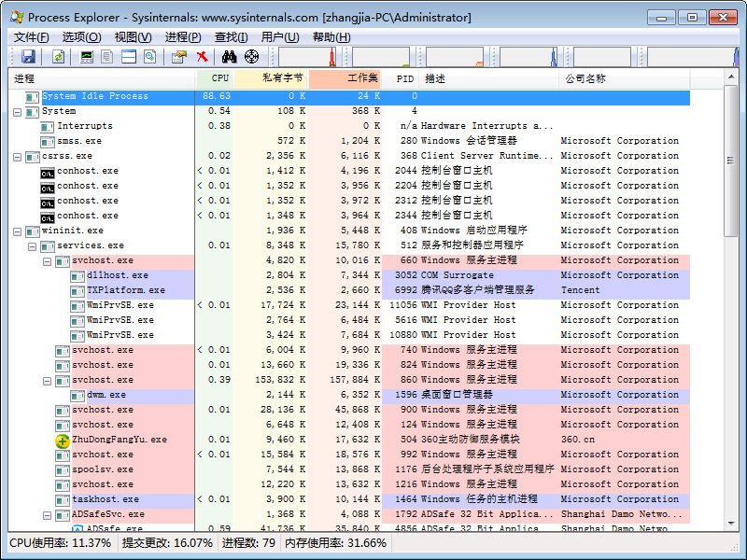The image size is (747, 560).
Task: Open the 进程(P) menu
Action: coord(183,37)
